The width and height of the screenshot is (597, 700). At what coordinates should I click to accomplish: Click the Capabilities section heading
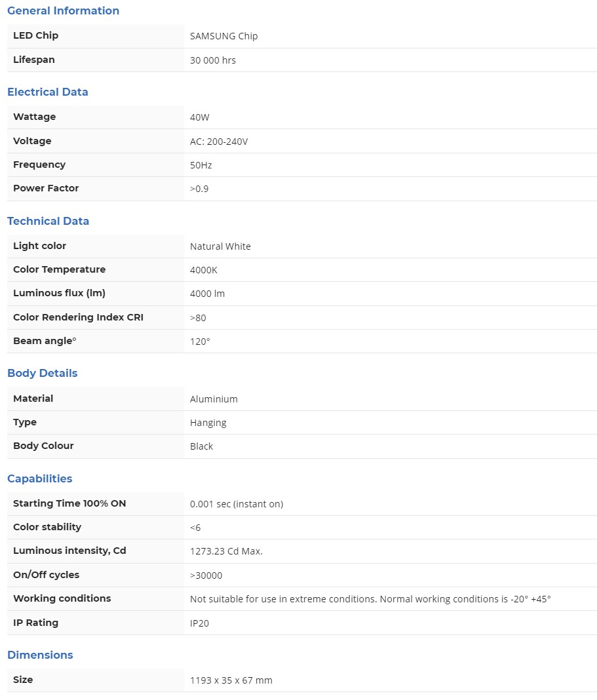39,478
